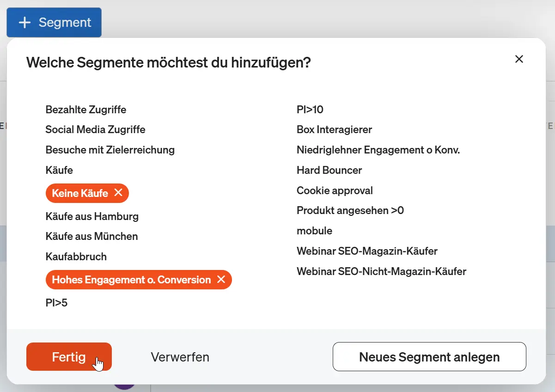Select the Produkt angesehen >0 segment
Screen dimensions: 555x392
[350, 210]
